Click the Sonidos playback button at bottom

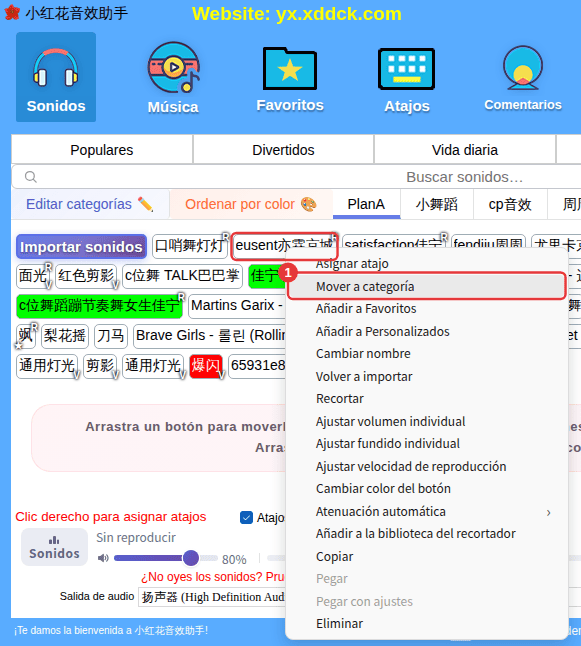click(54, 547)
